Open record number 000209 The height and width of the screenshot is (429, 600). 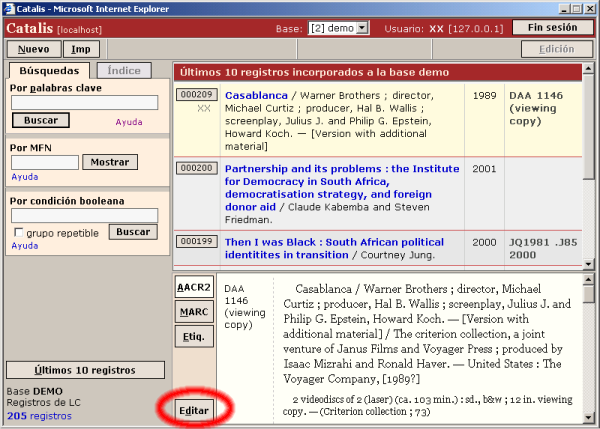pos(196,94)
